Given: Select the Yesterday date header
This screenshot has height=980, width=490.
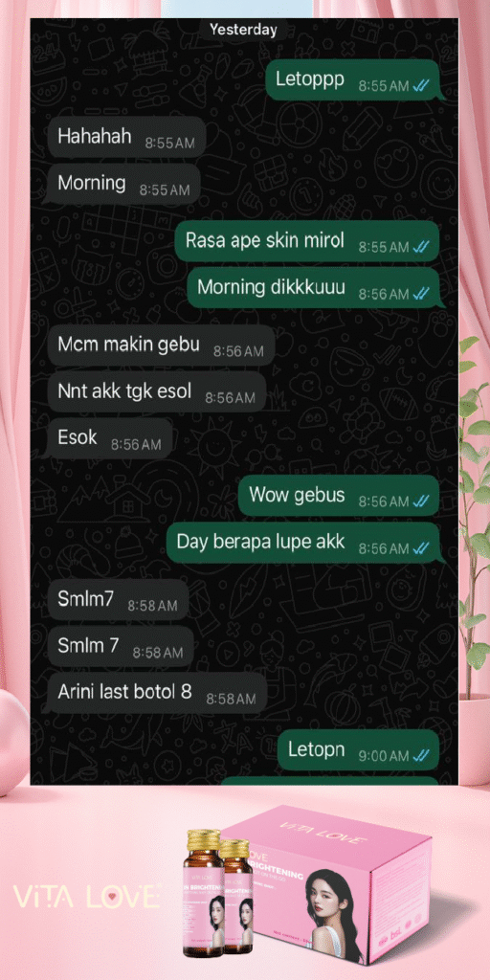Looking at the screenshot, I should [243, 30].
